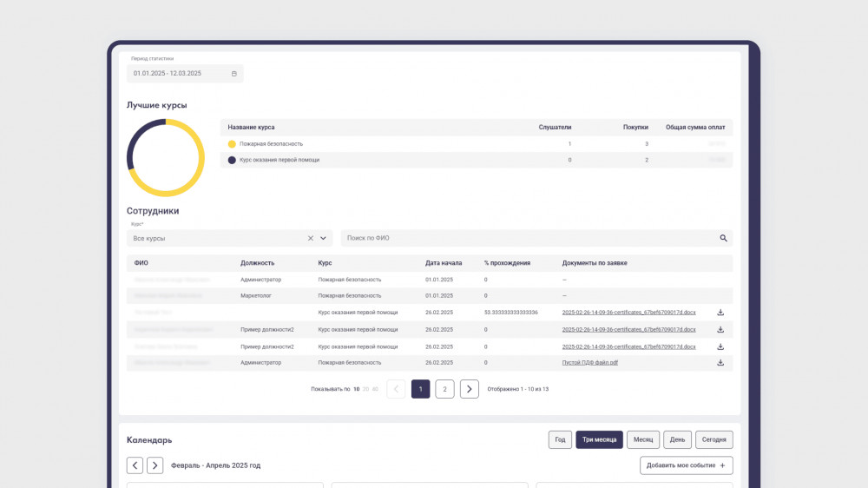Viewport: 868px width, 488px height.
Task: Show 20 rows per page
Action: click(x=366, y=389)
